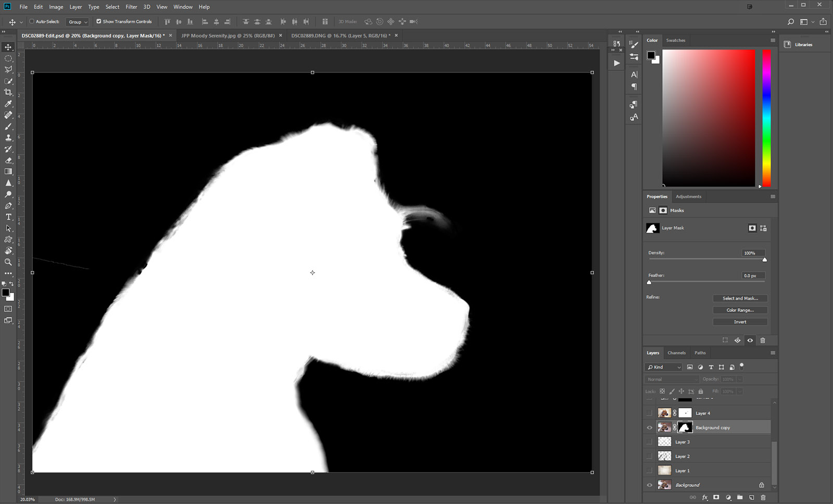Enable the Auto-Select checkbox
This screenshot has width=833, height=504.
click(x=32, y=22)
